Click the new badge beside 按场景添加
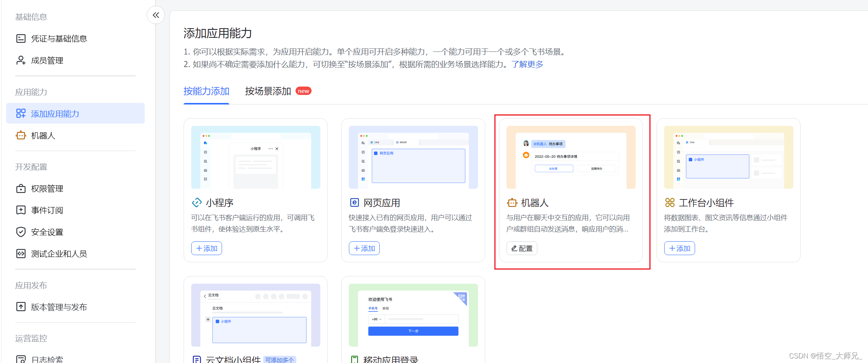This screenshot has height=363, width=868. coord(304,91)
